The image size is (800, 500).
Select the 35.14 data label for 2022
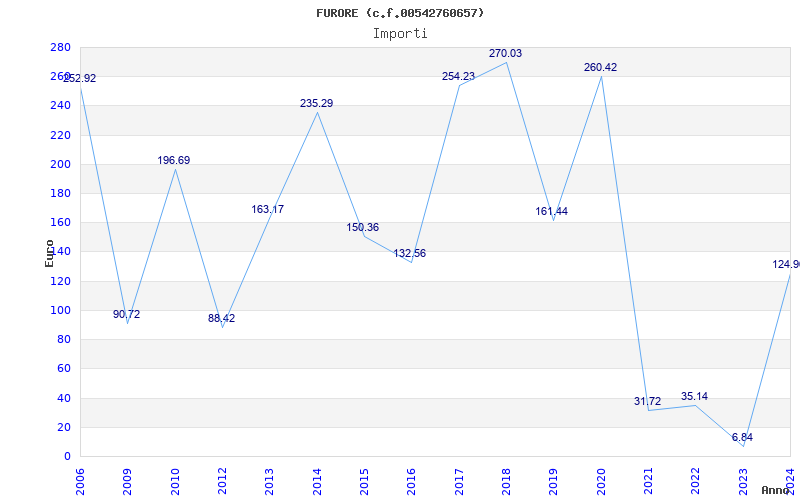tap(694, 396)
